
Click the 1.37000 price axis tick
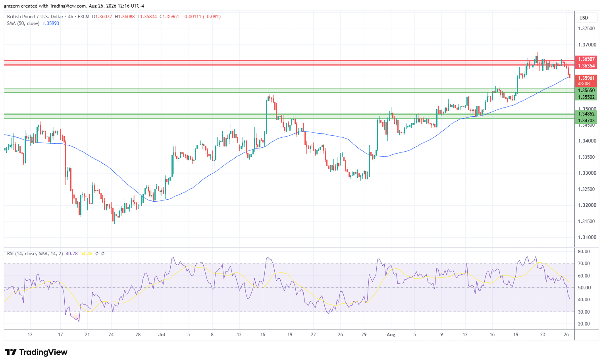tap(586, 45)
